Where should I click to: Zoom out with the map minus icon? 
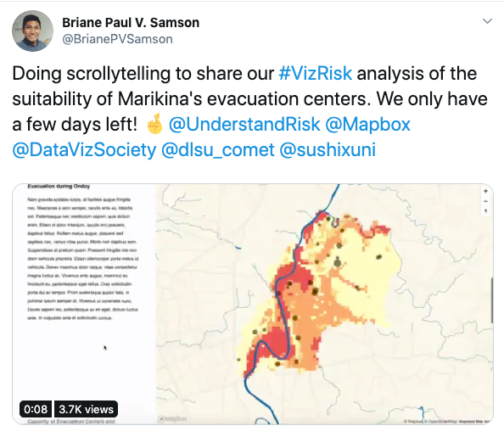[485, 201]
